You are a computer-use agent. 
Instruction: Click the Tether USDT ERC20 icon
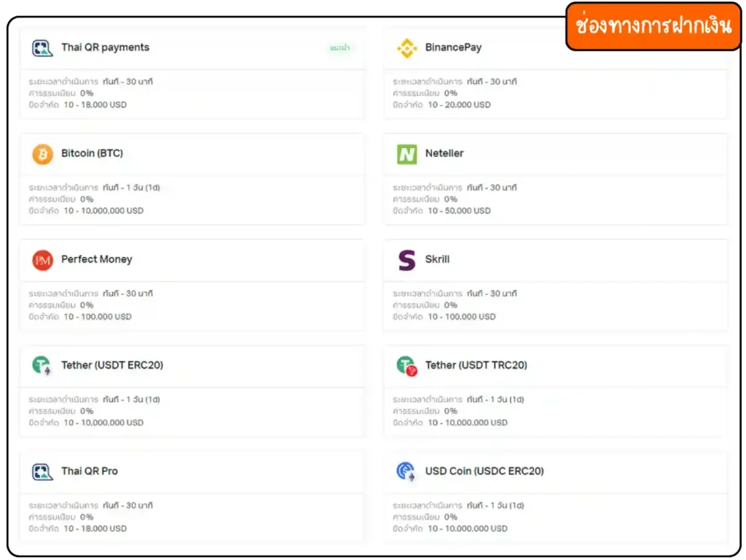click(x=42, y=366)
